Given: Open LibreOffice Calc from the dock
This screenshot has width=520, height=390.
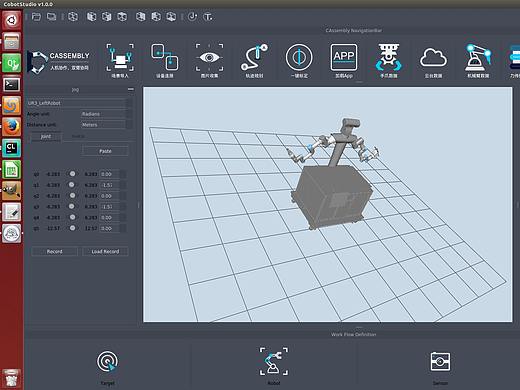Looking at the screenshot, I should [x=12, y=170].
